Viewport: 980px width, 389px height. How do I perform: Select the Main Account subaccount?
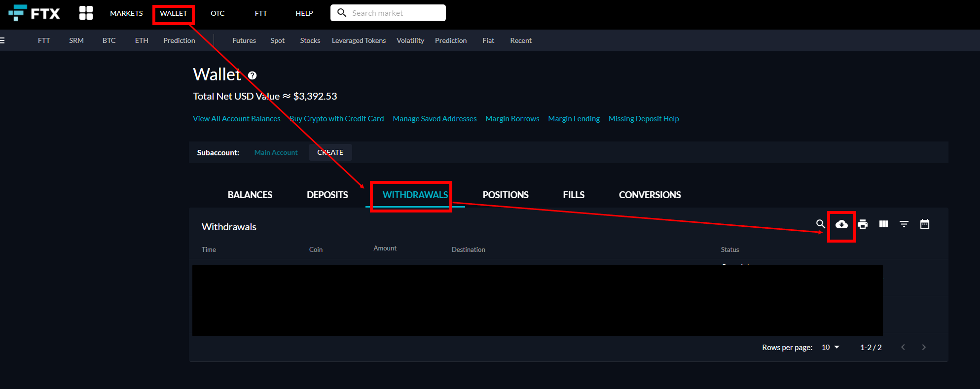[x=276, y=152]
